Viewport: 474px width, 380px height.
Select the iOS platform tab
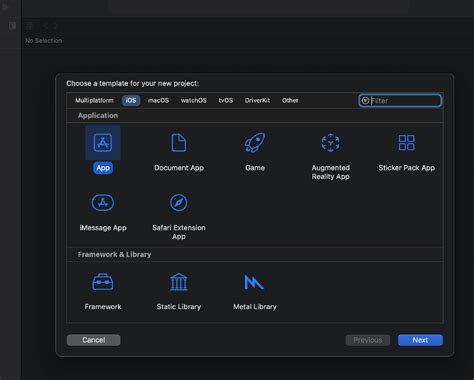[x=131, y=100]
